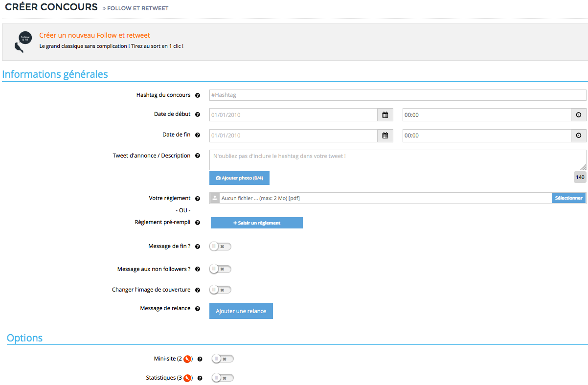Click the calendar icon for Date de fin
This screenshot has height=385, width=588.
coord(385,136)
